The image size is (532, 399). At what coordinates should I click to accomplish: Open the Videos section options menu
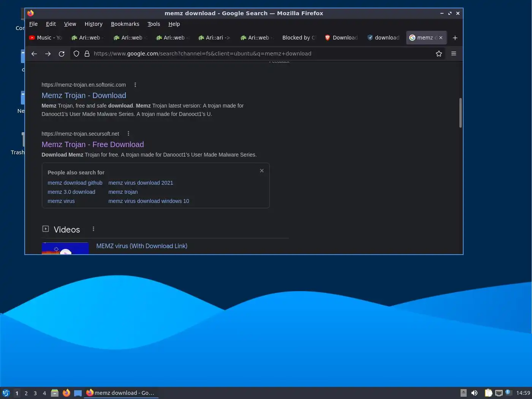coord(93,229)
